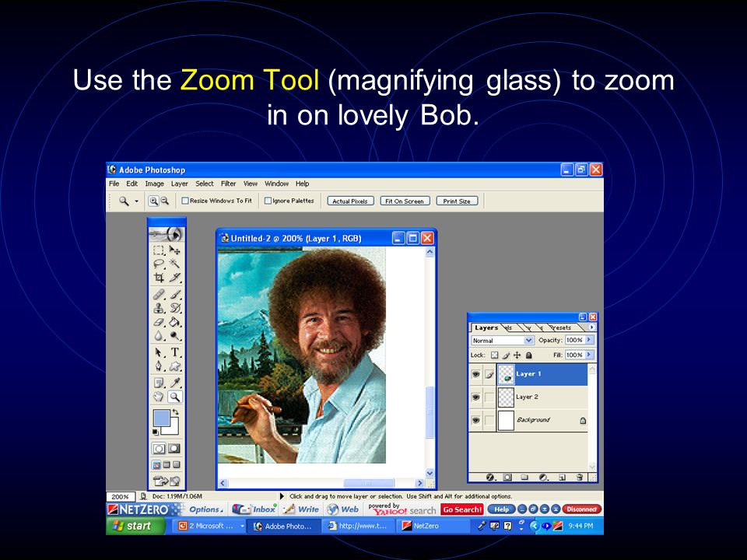Viewport: 747px width, 560px height.
Task: Open NetZero Options dropdown
Action: click(206, 509)
